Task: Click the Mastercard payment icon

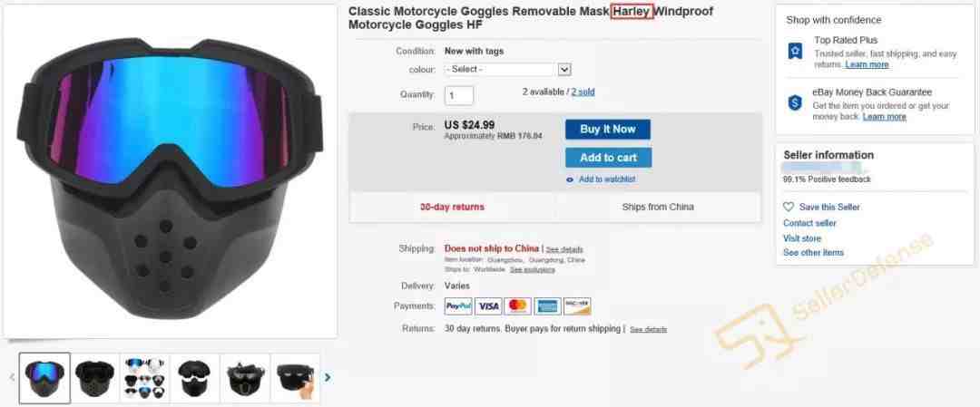Action: pos(517,306)
